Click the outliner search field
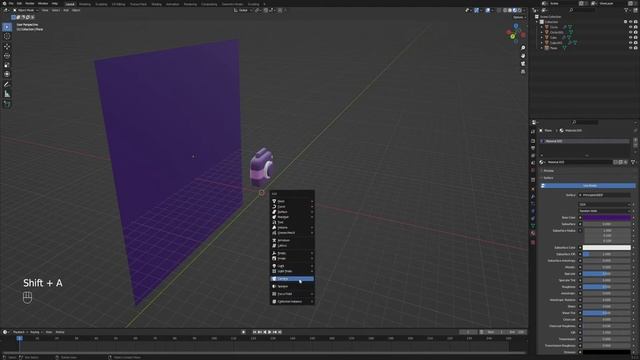 pyautogui.click(x=582, y=10)
